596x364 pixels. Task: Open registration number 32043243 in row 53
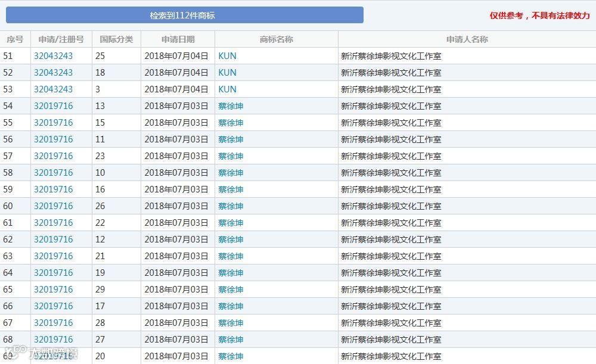pos(53,89)
